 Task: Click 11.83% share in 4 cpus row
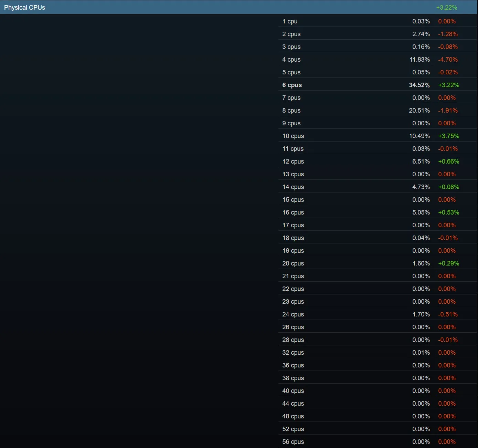419,60
